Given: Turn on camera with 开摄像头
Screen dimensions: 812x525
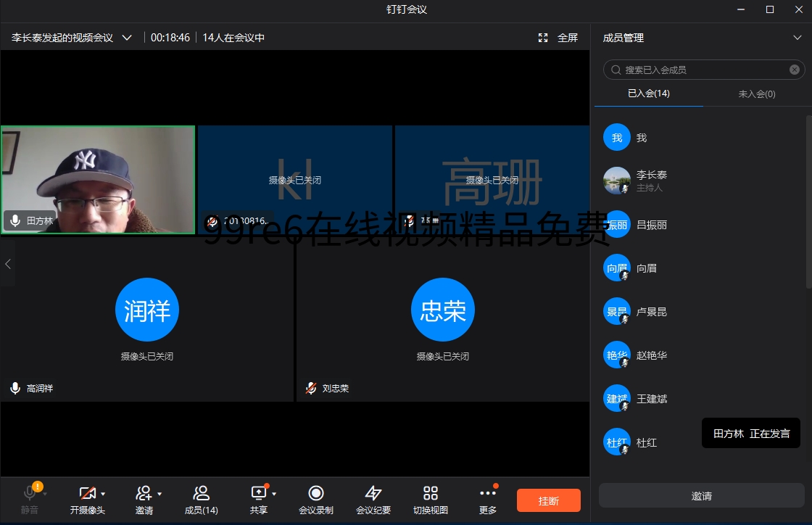Looking at the screenshot, I should click(x=88, y=500).
